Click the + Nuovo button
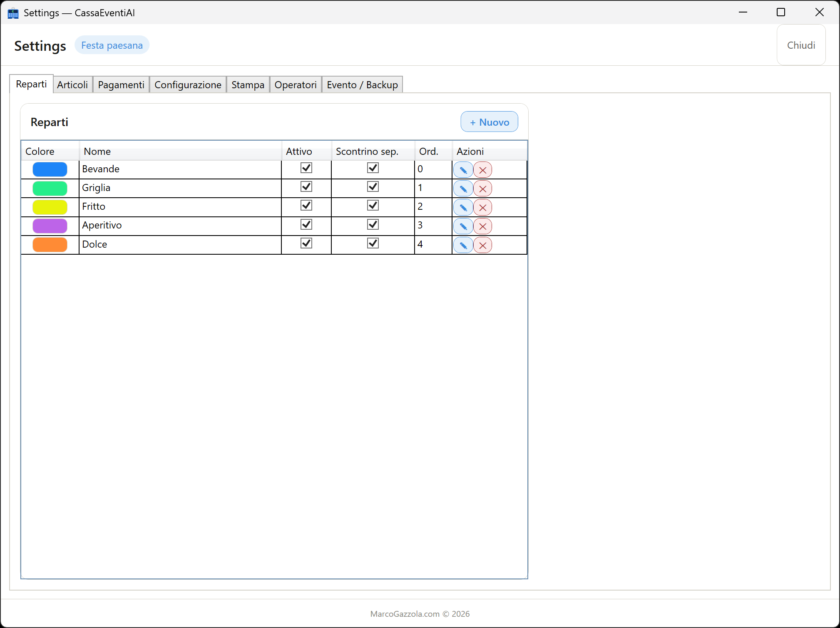This screenshot has height=628, width=840. pyautogui.click(x=489, y=122)
